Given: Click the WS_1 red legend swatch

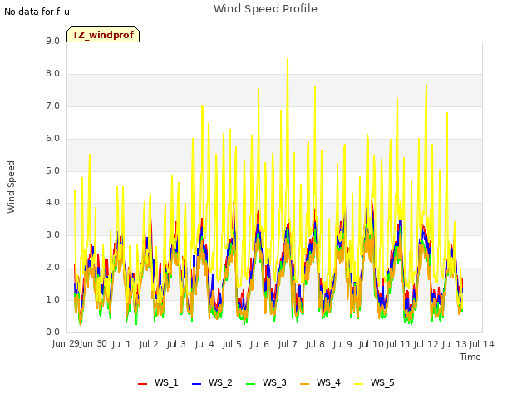Looking at the screenshot, I should (x=142, y=384).
